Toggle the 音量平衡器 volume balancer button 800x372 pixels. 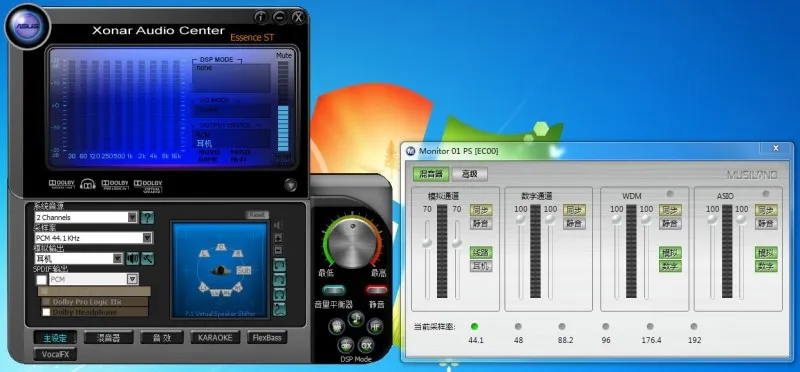click(334, 290)
